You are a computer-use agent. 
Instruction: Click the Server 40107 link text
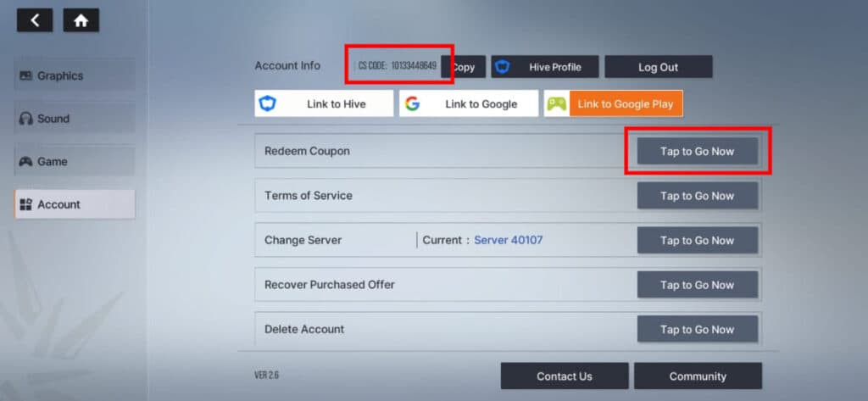tap(509, 241)
